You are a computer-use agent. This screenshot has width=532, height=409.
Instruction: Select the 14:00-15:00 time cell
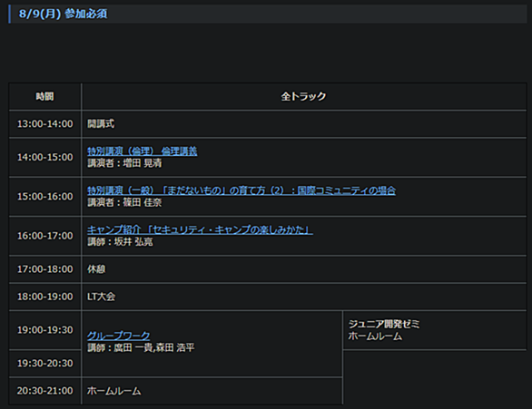tap(45, 157)
